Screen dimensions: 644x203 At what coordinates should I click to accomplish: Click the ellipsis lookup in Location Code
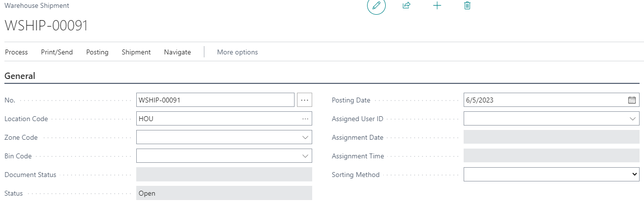coord(305,119)
